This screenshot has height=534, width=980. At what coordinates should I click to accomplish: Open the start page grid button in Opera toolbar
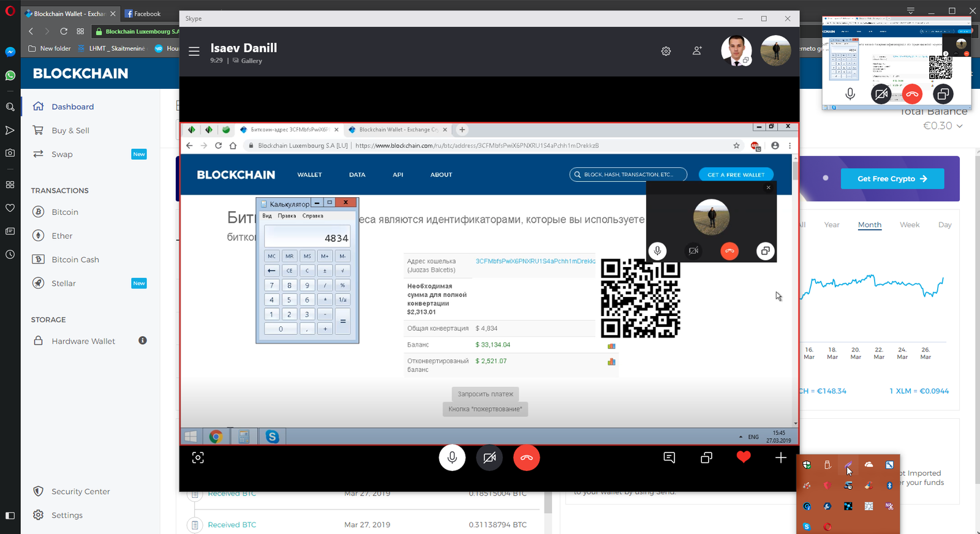click(x=80, y=31)
